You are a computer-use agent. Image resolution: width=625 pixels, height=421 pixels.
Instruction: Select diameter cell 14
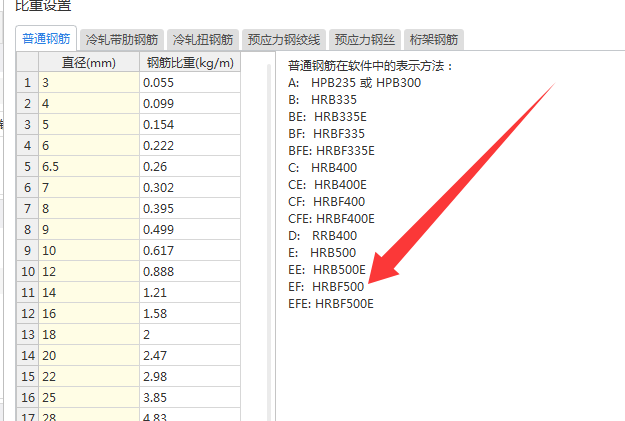(x=89, y=293)
